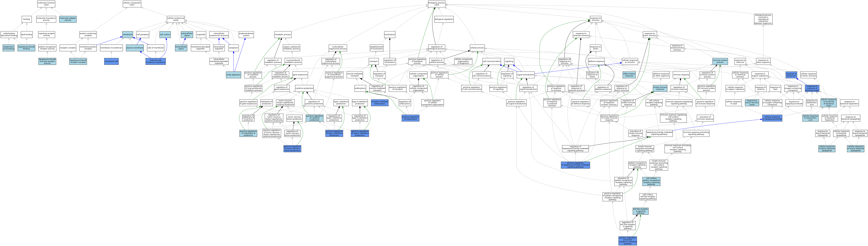Viewport: 868px width, 246px height.
Task: Select the 'biological regulation' node
Action: (444, 19)
